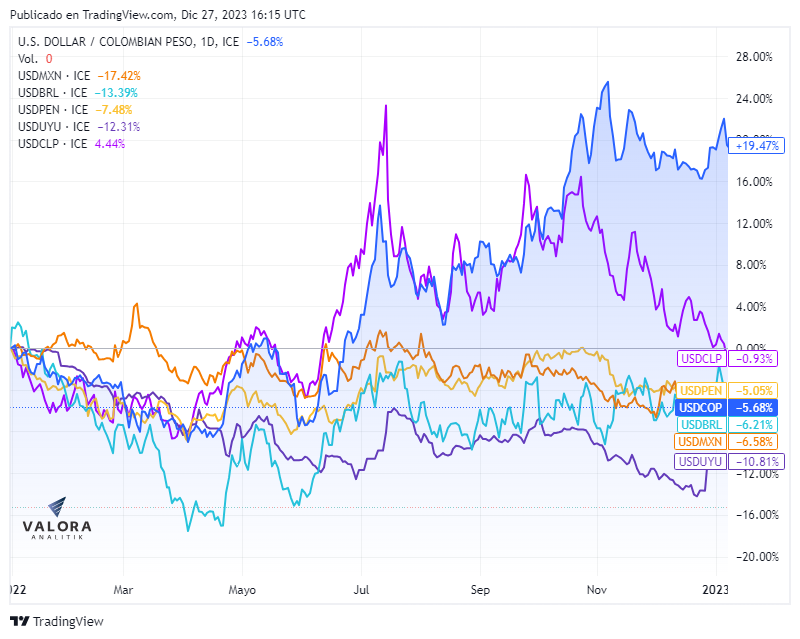Click the USDCOP blue price label

click(701, 407)
